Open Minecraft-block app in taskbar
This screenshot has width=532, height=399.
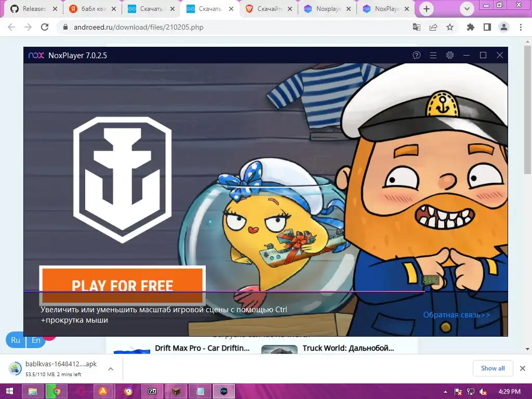[x=176, y=391]
